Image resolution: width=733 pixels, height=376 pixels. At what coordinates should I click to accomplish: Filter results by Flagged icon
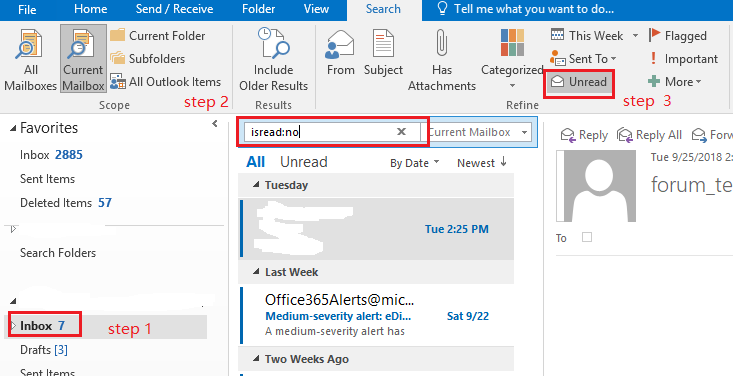(x=654, y=35)
